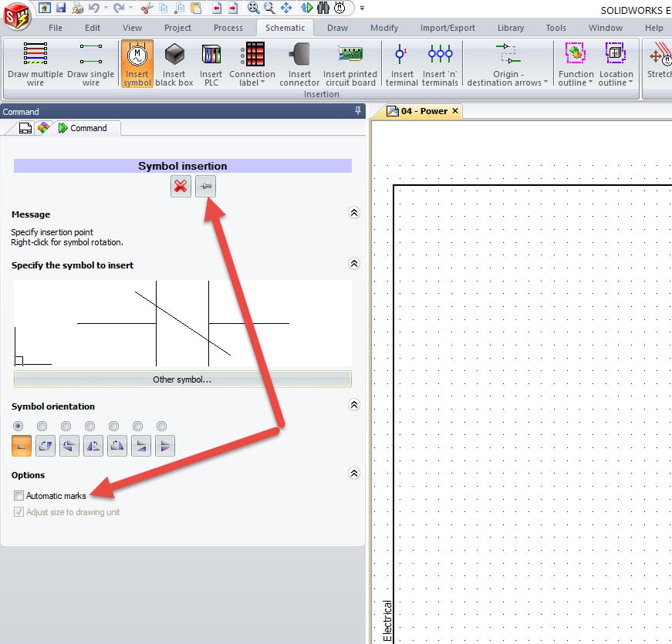
Task: Collapse the Message section
Action: click(x=354, y=214)
